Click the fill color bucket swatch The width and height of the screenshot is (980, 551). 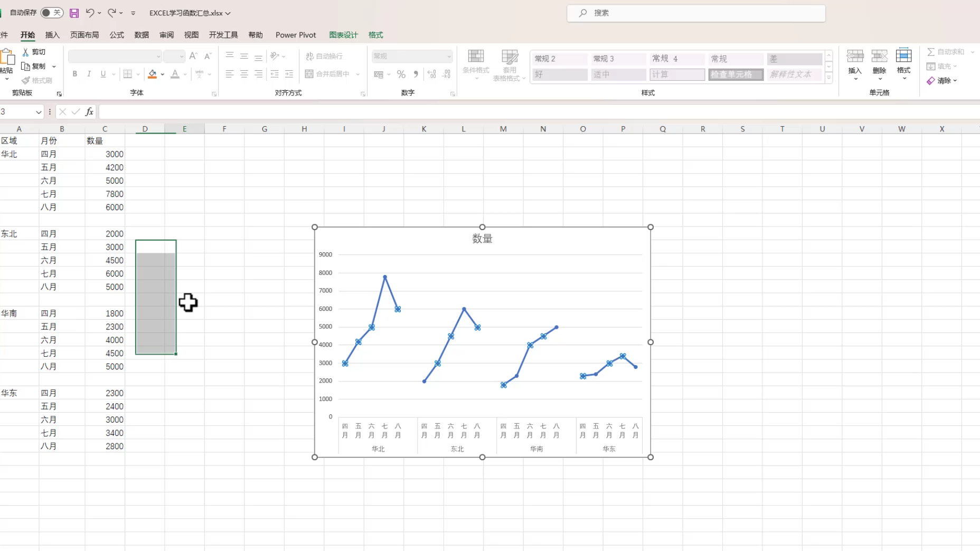[x=152, y=74]
